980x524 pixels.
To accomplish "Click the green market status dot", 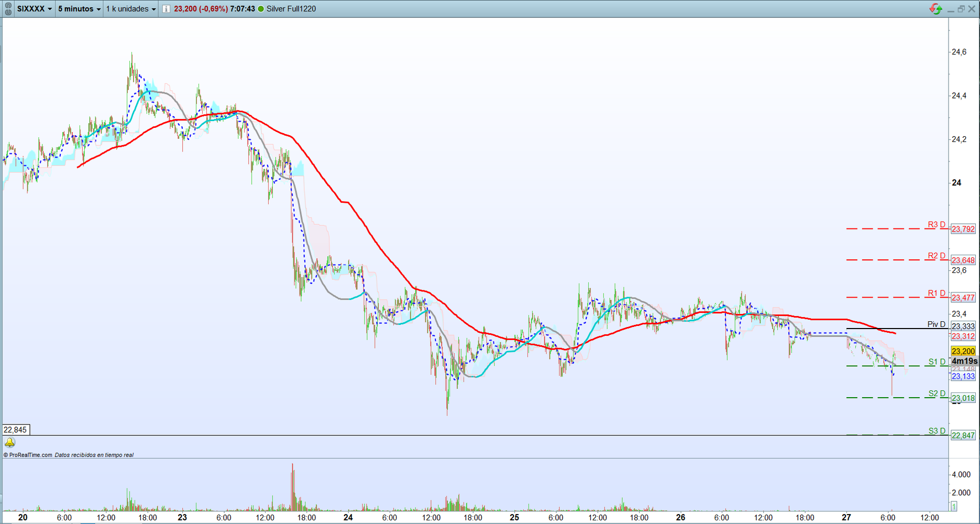I will tap(261, 9).
